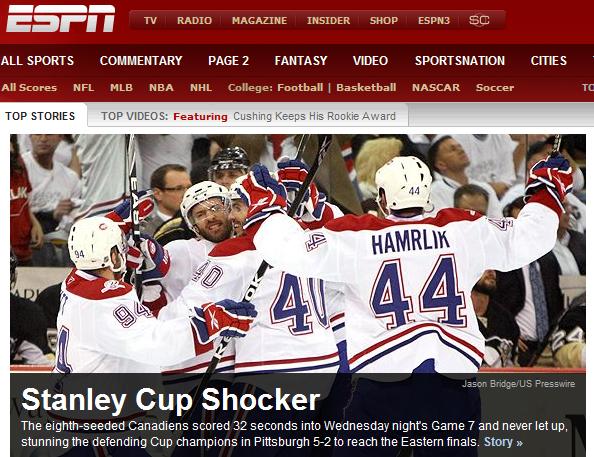Open College Football link

[x=300, y=88]
